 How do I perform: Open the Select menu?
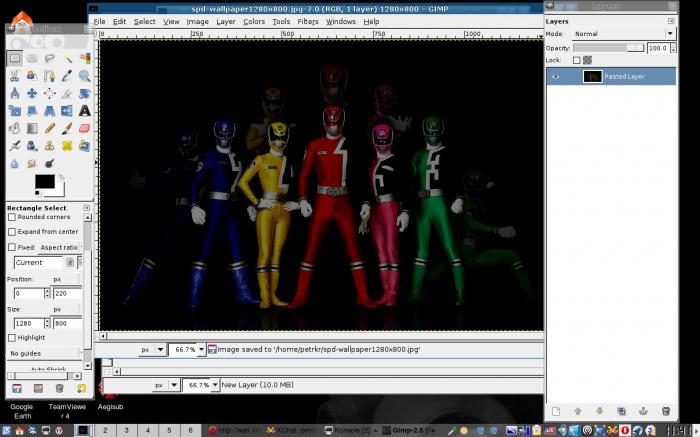point(145,21)
